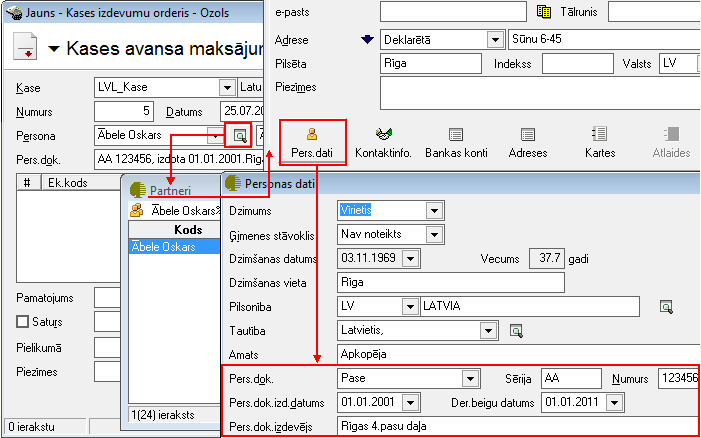
Task: Click the Pers.dok.izdevējs field
Action: pyautogui.click(x=519, y=426)
